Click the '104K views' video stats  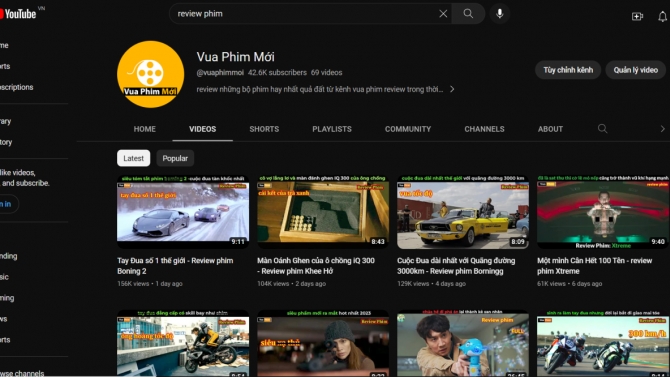click(273, 283)
